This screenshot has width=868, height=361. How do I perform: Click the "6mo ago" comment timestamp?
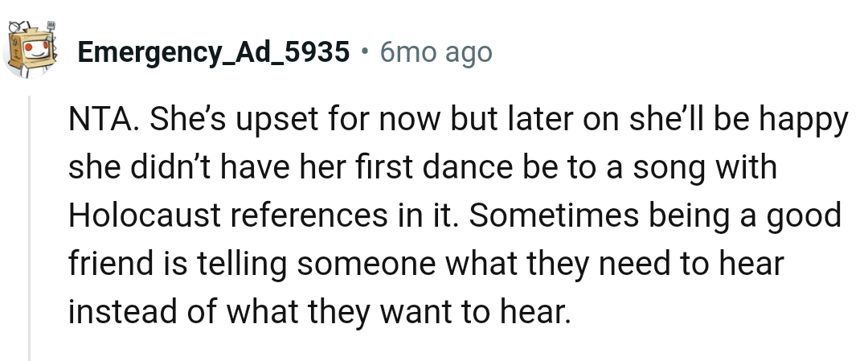point(435,53)
